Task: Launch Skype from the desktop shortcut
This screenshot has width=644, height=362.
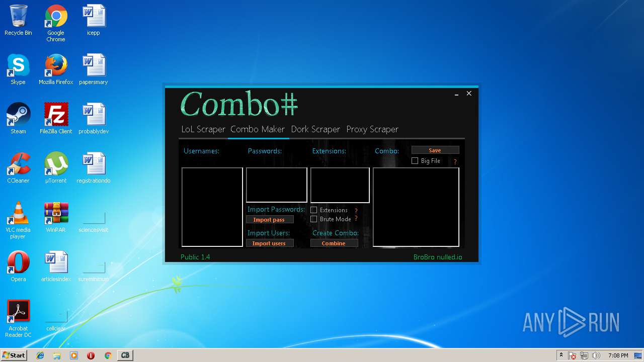Action: click(x=18, y=70)
